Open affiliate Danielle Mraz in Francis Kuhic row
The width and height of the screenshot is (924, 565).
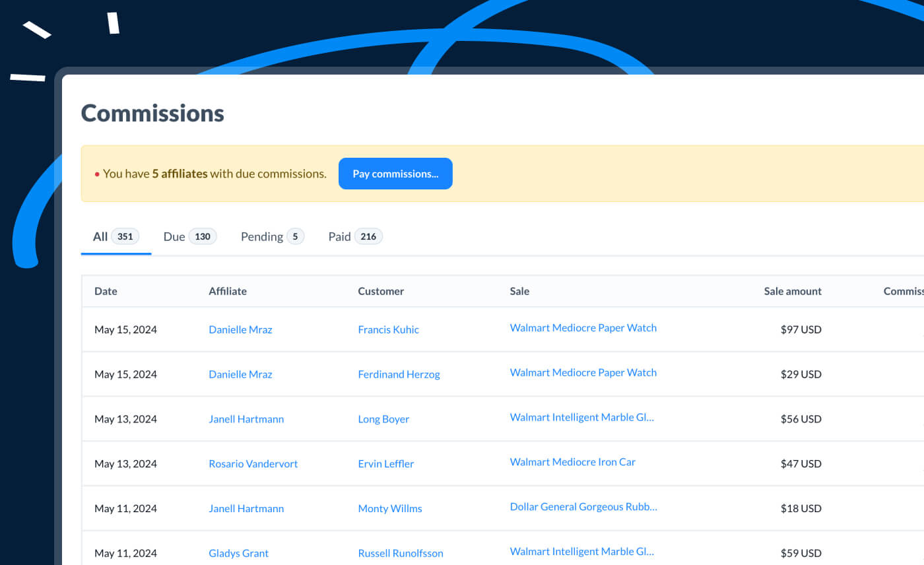tap(240, 329)
